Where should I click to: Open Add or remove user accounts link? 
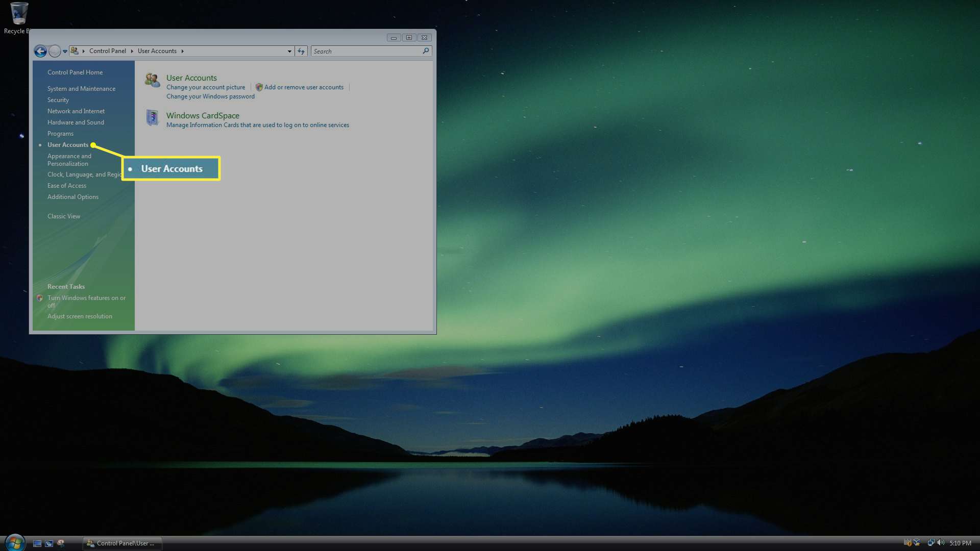[x=304, y=87]
